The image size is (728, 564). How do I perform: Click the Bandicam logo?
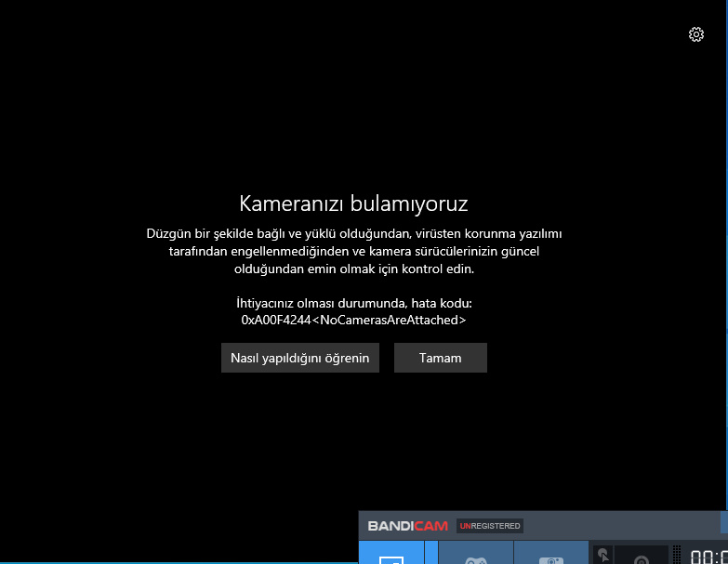407,526
